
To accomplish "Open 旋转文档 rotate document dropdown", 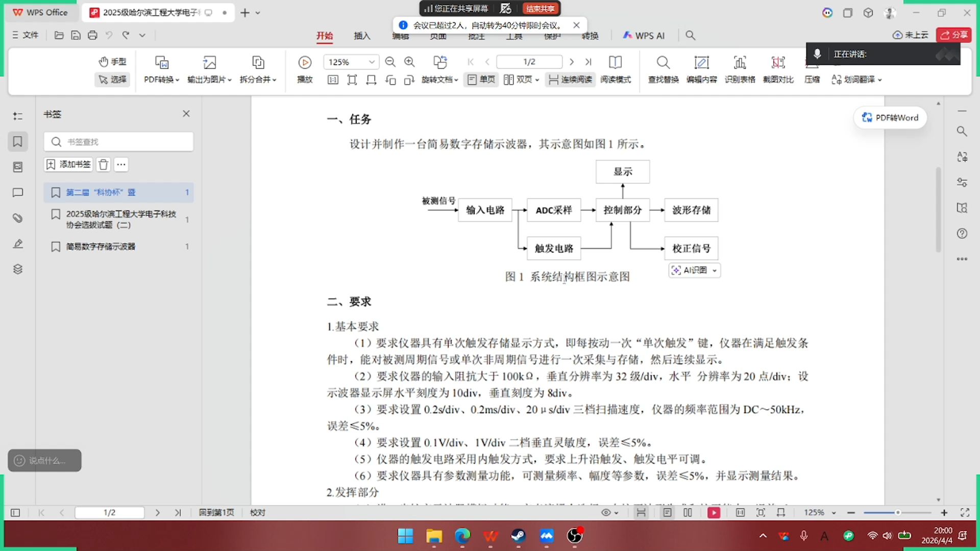I will [x=439, y=70].
